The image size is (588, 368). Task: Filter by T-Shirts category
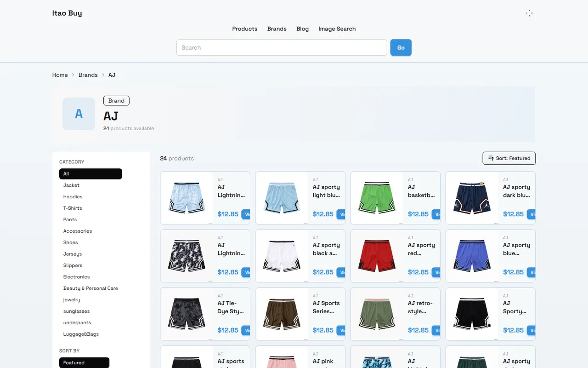coord(73,208)
